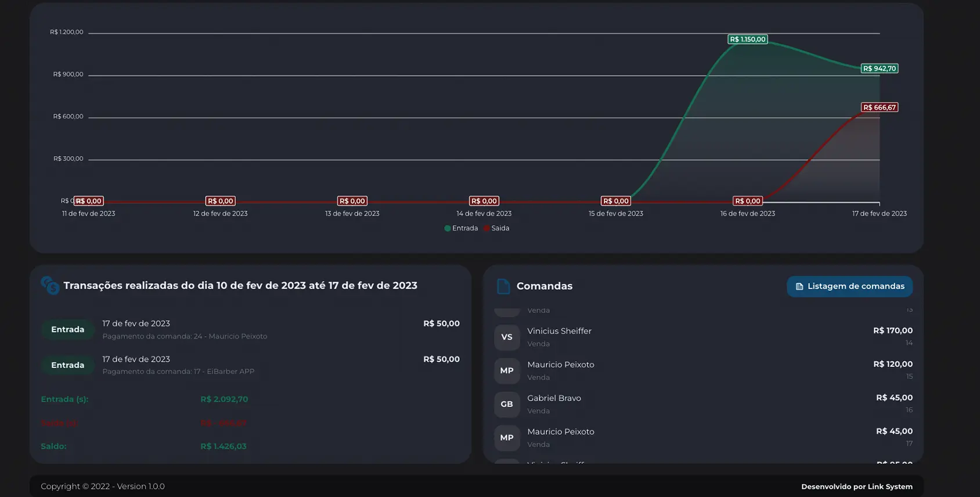Click the R$ 120,00 amount
The height and width of the screenshot is (497, 980).
click(893, 364)
